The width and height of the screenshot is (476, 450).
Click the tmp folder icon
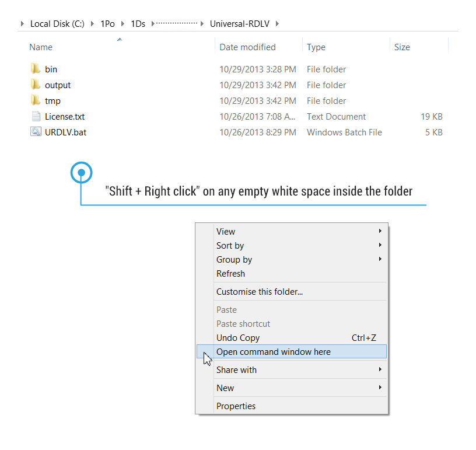[x=36, y=100]
